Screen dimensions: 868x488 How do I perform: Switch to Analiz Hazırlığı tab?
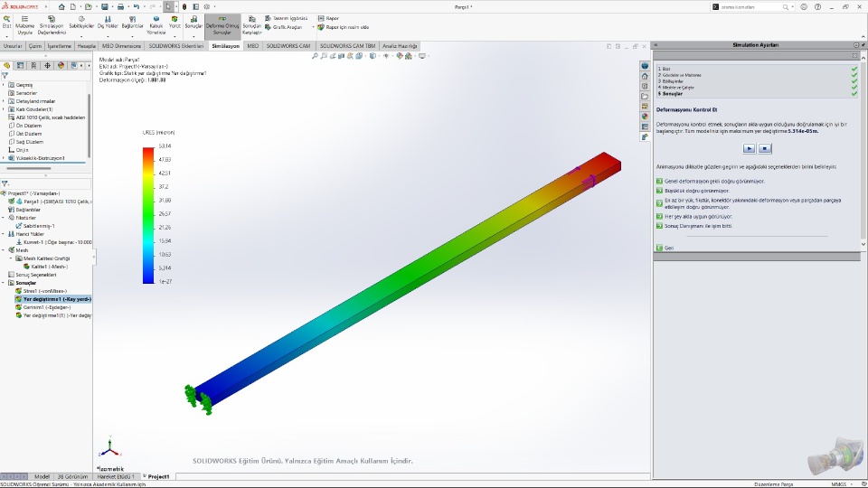tap(400, 46)
